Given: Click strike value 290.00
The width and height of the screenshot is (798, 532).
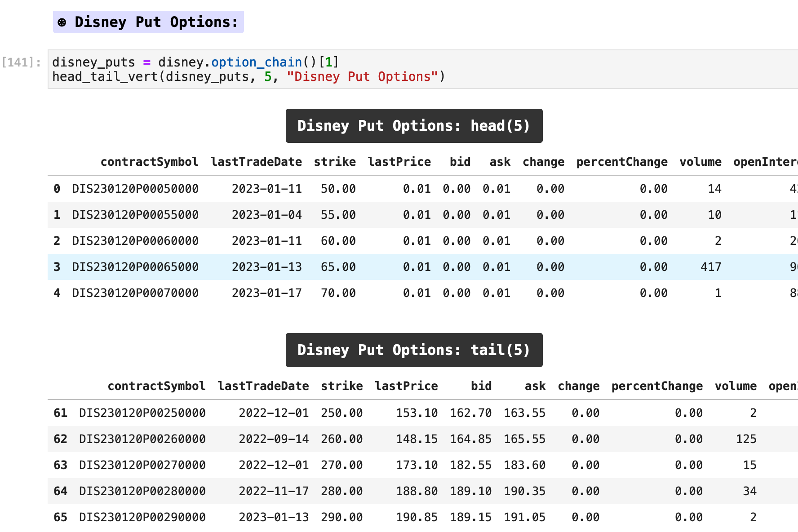Looking at the screenshot, I should click(342, 517).
